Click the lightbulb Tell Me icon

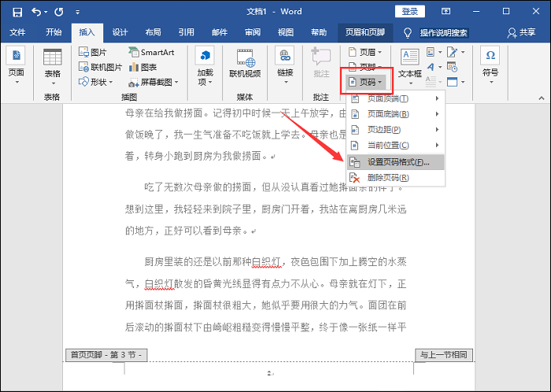tap(407, 33)
